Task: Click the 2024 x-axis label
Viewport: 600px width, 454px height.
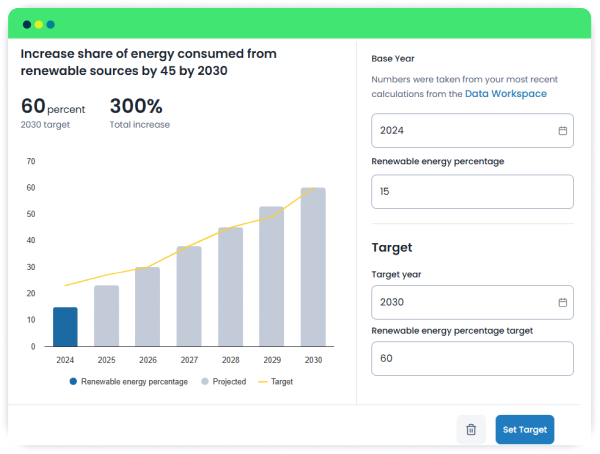Action: 65,360
